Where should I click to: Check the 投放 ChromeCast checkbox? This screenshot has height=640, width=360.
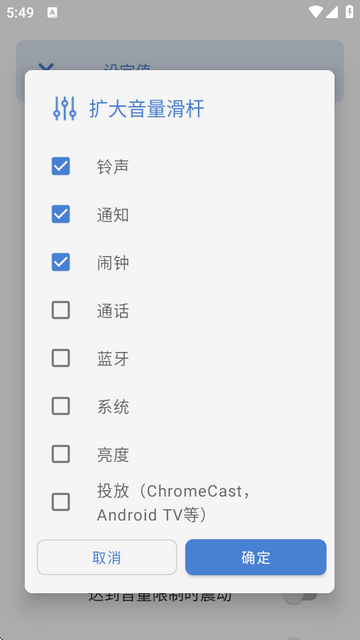(x=61, y=502)
